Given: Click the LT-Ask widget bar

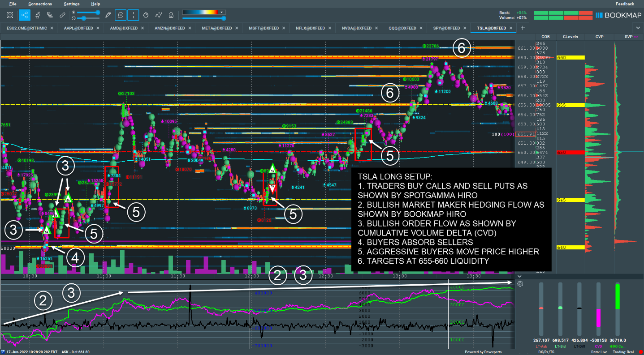Looking at the screenshot, I should [x=541, y=308].
